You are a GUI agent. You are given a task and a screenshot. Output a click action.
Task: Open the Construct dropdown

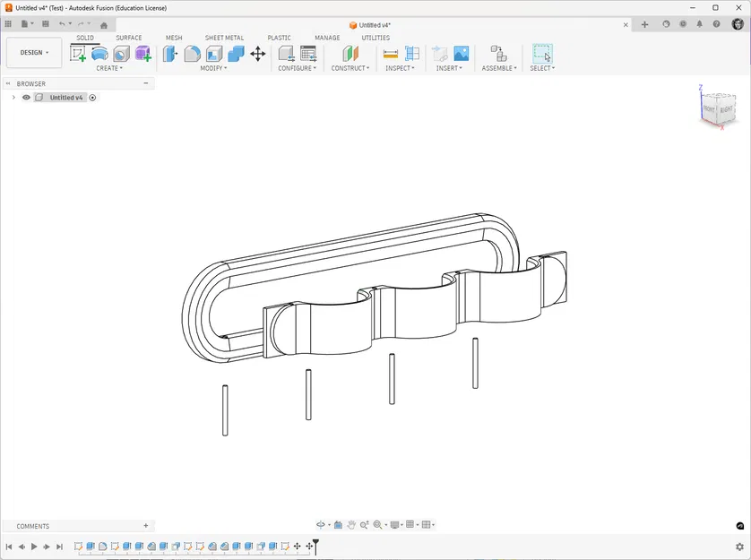click(350, 67)
